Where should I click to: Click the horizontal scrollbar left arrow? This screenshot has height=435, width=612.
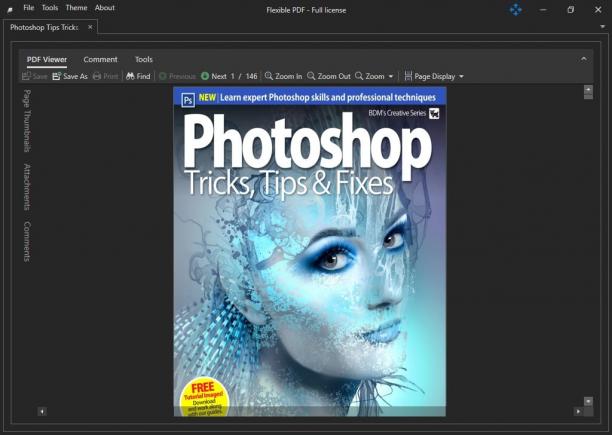[42, 411]
